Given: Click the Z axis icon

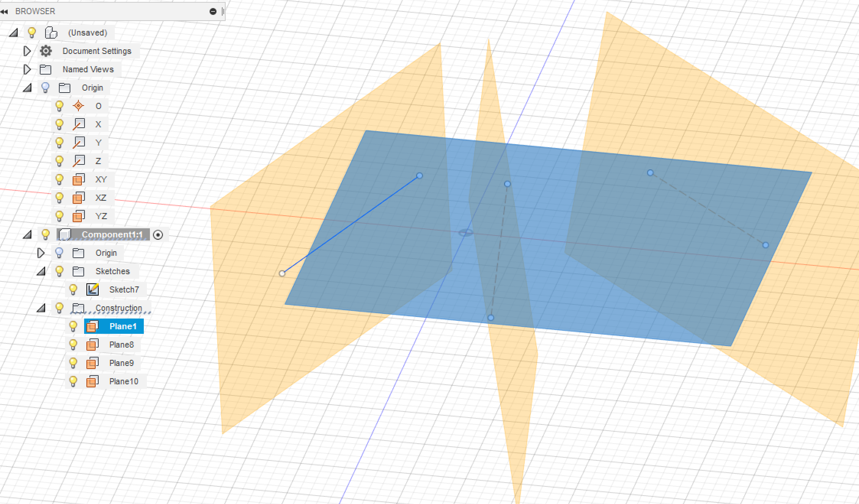Looking at the screenshot, I should pos(79,161).
